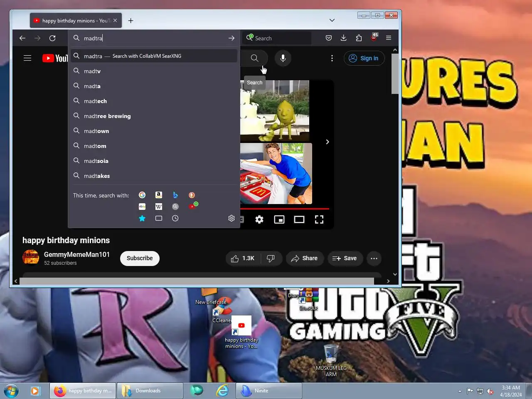Screen dimensions: 532x399
Task: Open Windows Start menu
Action: coord(11,391)
